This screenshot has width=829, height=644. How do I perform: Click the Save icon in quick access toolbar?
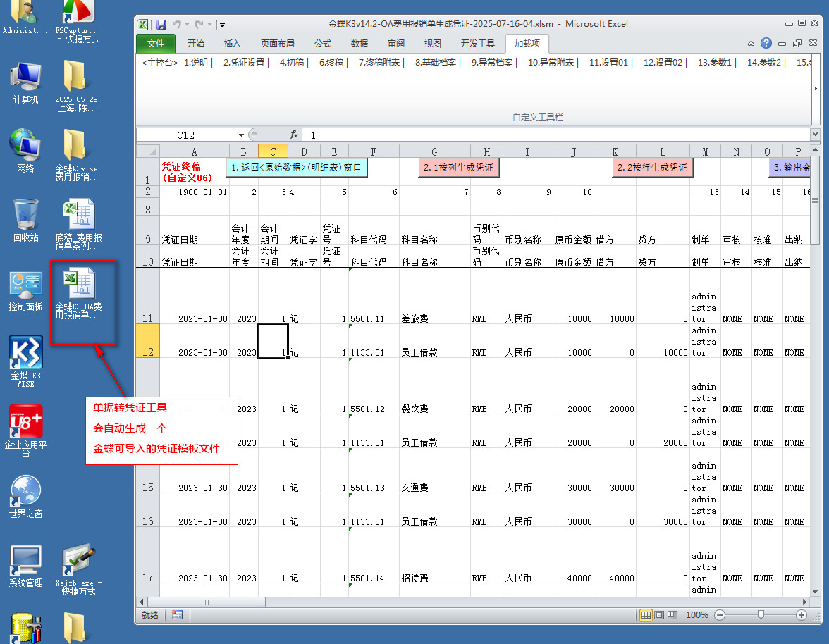point(161,24)
